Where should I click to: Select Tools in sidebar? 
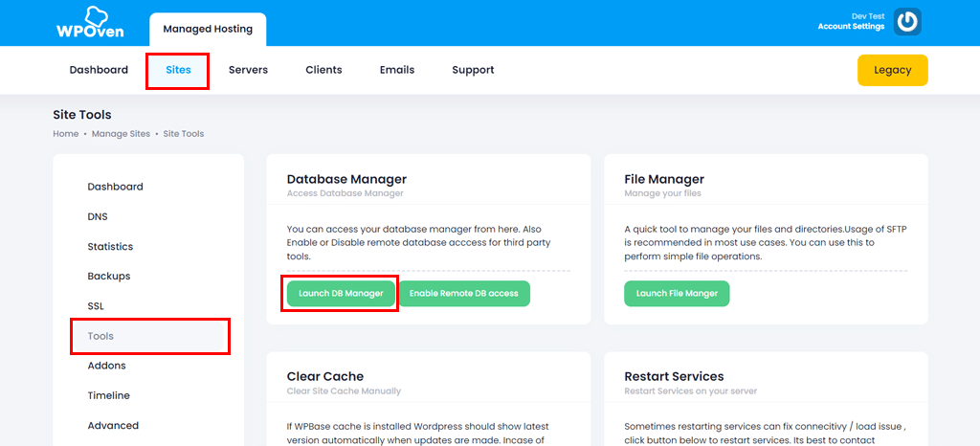(100, 336)
